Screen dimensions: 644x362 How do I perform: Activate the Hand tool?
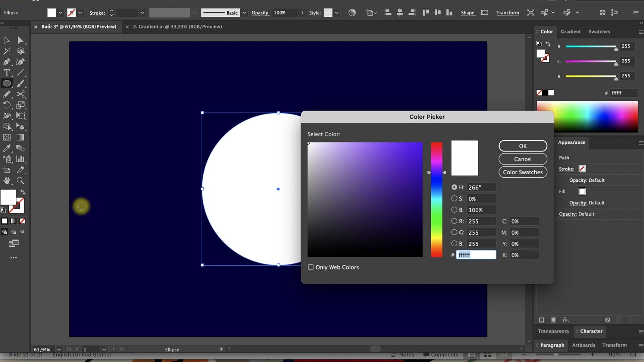point(7,181)
